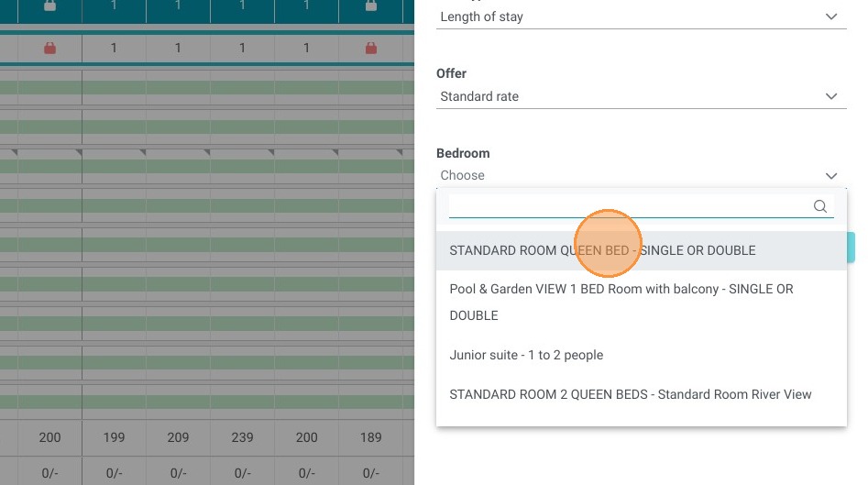The width and height of the screenshot is (868, 485).
Task: Click the white lock icon above 200 column
Action: pos(49,6)
